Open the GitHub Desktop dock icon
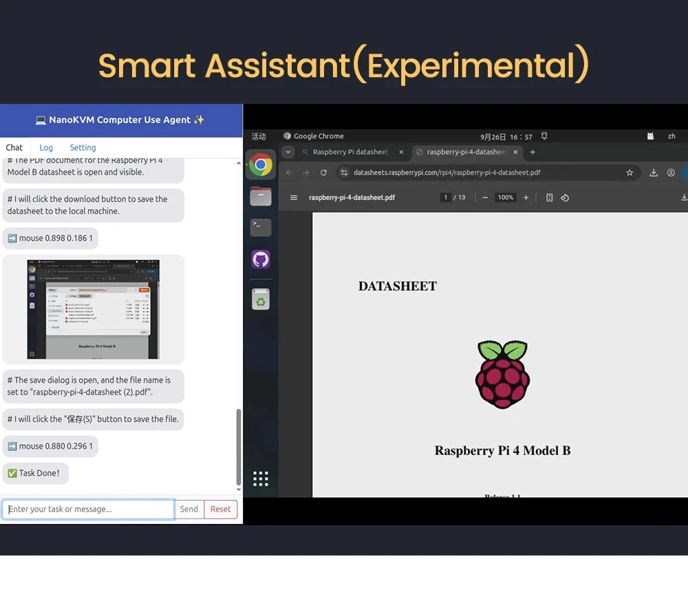This screenshot has width=688, height=616. coord(261,259)
